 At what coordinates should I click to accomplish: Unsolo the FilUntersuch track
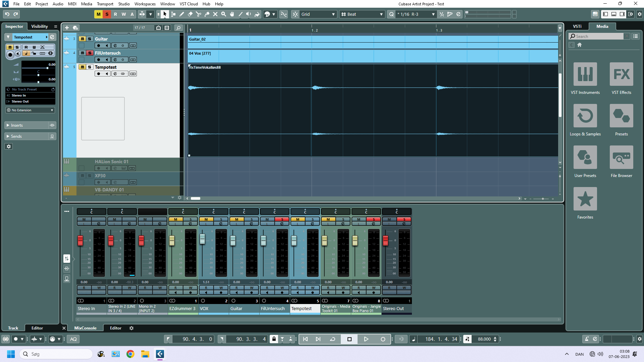point(90,53)
